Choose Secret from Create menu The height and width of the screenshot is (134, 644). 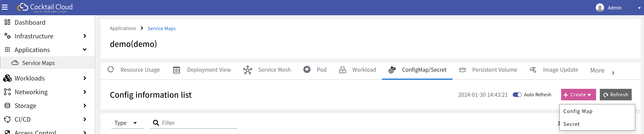[571, 124]
